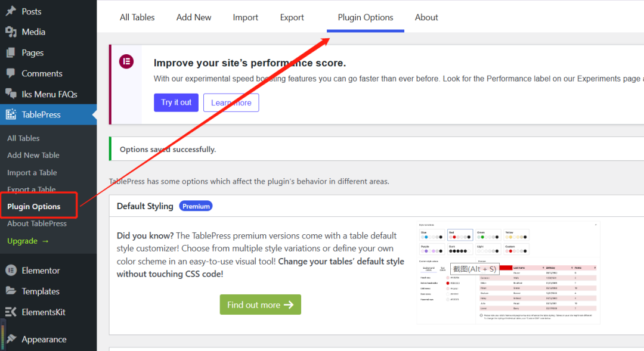Click the Pages icon in sidebar

tap(11, 52)
